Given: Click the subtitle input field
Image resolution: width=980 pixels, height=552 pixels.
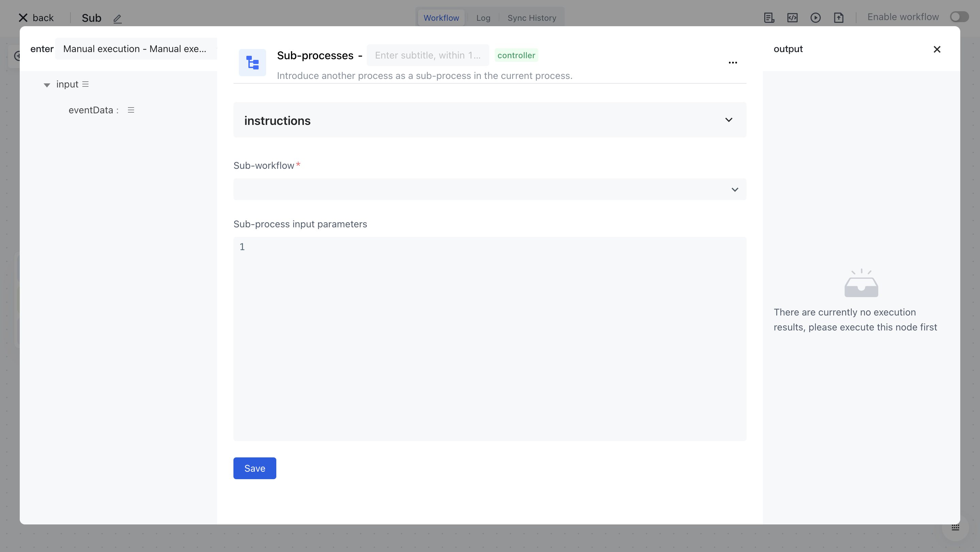Looking at the screenshot, I should click(428, 55).
